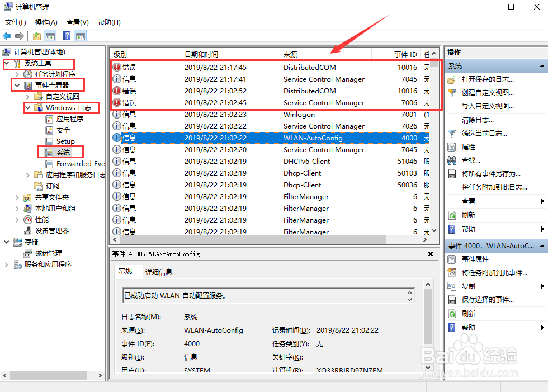Open the 操作(A) menu

pos(45,22)
